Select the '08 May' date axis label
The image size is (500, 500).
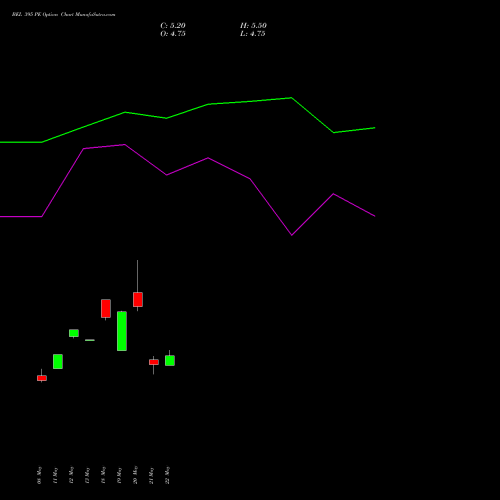[x=39, y=475]
